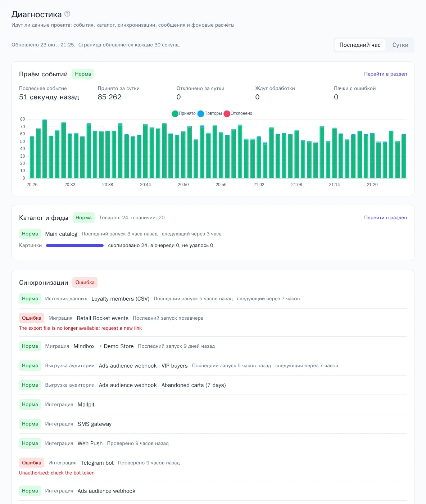Select Ads audience webhook · VIP buyers
Screen dimensions: 426x504
[x=143, y=366]
